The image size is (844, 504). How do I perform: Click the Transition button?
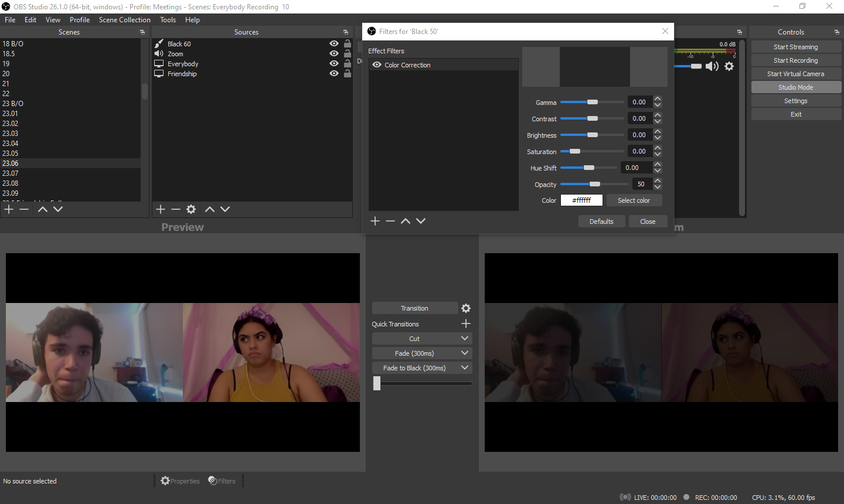coord(415,308)
